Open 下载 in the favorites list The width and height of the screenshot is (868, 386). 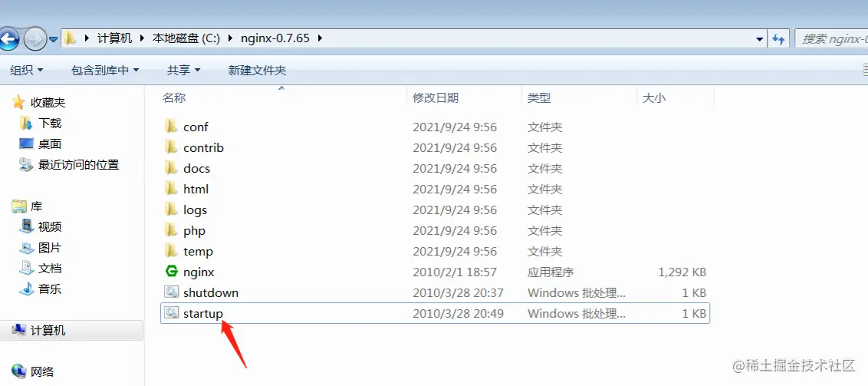(x=50, y=123)
